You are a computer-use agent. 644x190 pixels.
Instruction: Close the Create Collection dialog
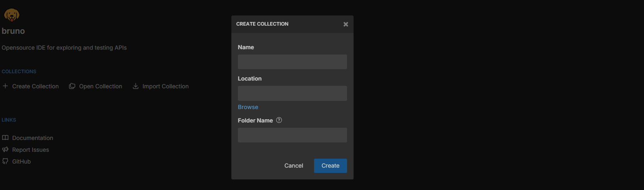(346, 24)
